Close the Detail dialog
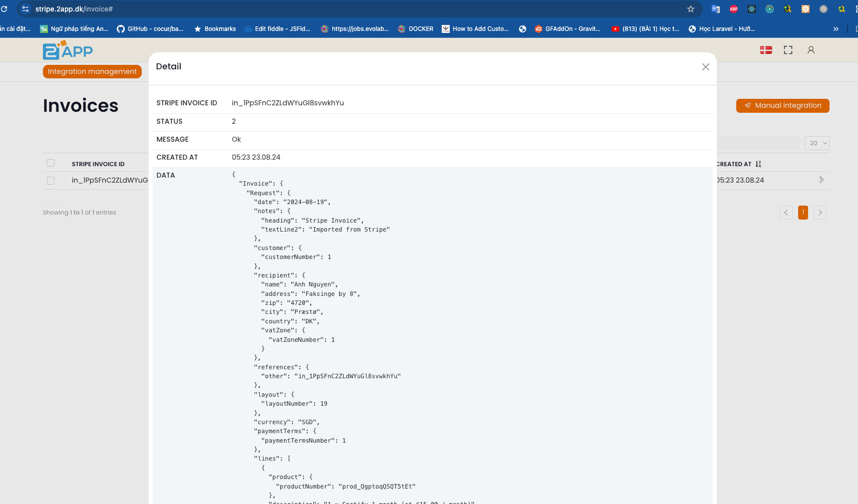This screenshot has height=504, width=858. (x=705, y=67)
